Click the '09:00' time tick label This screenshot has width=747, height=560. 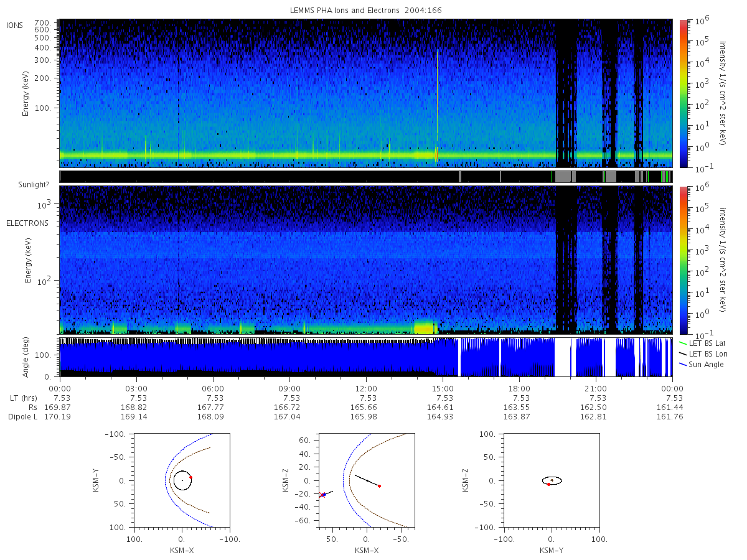[289, 388]
